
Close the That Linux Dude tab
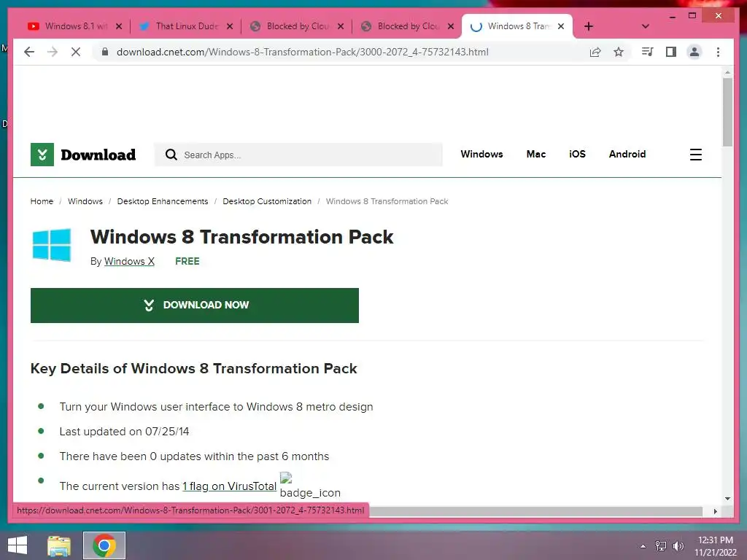coord(230,26)
